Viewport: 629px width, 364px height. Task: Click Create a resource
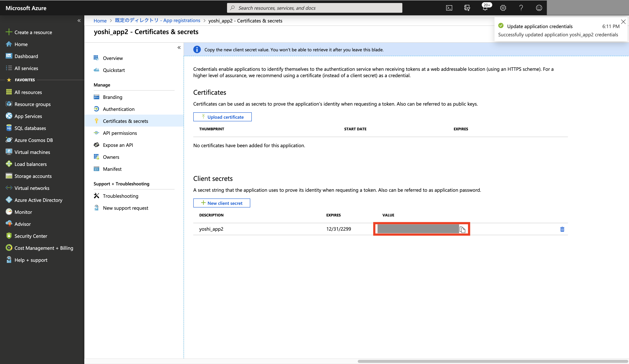[x=29, y=32]
